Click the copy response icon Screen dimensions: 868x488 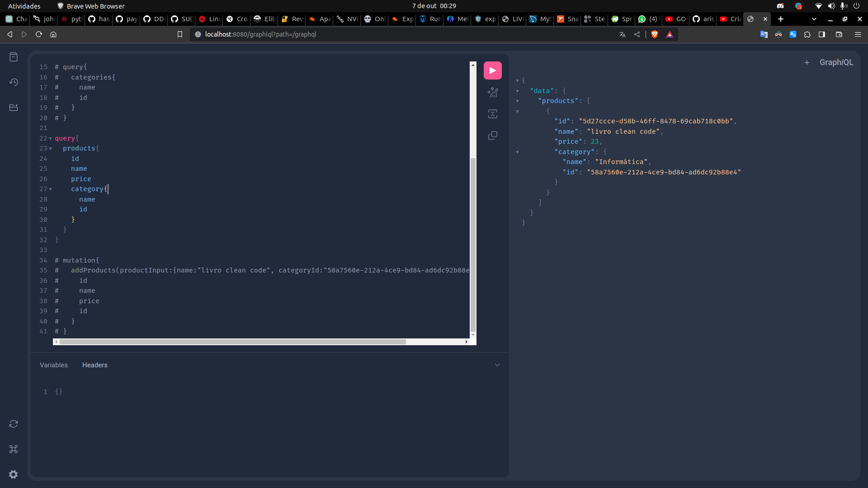point(492,135)
